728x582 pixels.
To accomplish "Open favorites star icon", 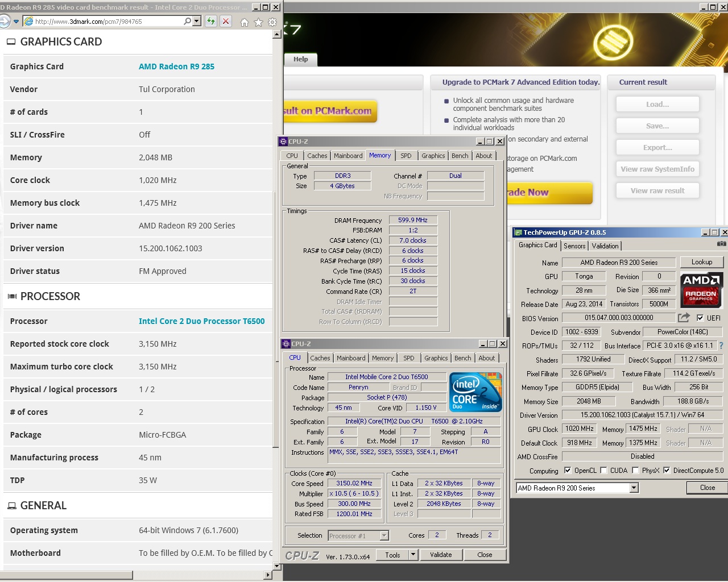I will [x=258, y=22].
